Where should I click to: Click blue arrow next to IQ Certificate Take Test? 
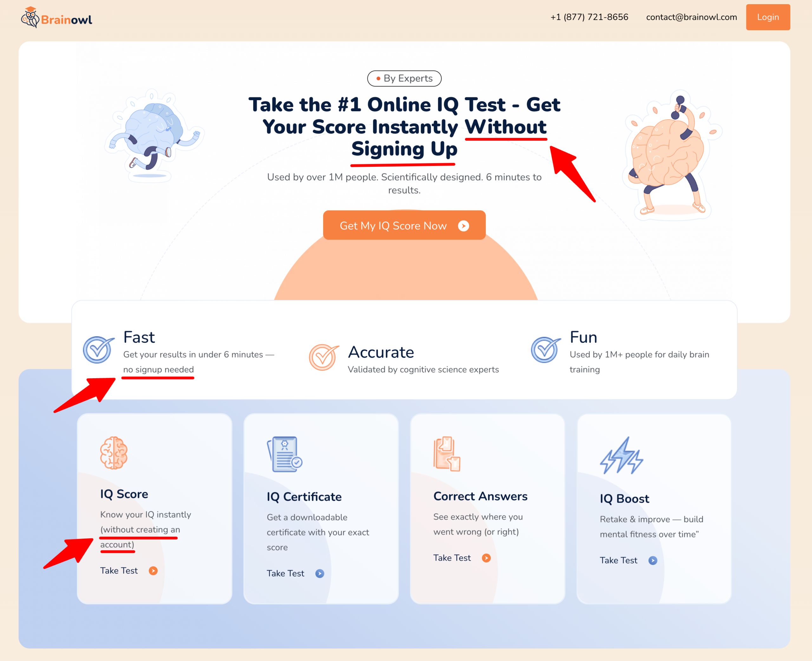coord(320,574)
